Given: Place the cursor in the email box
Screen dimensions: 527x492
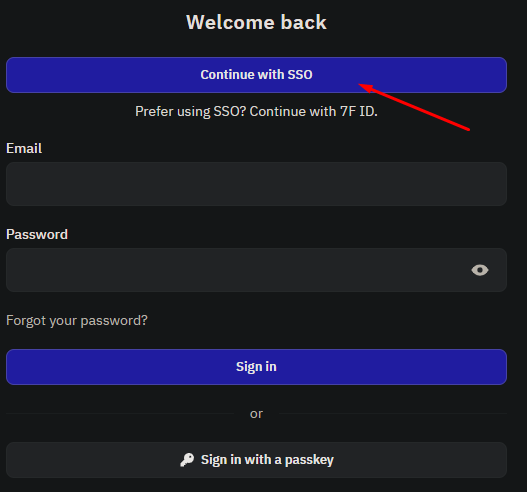Looking at the screenshot, I should click(x=256, y=184).
